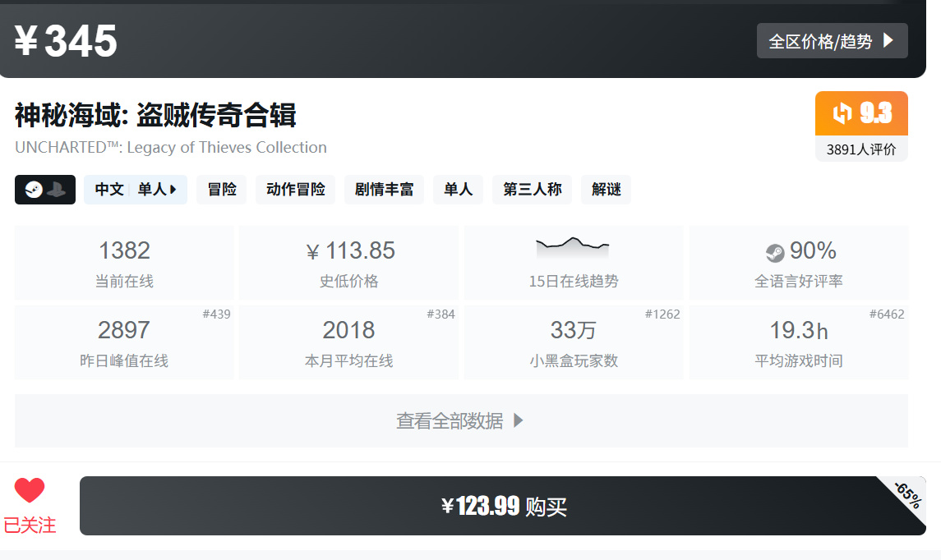Select the 动作冒险 tag

pos(295,190)
